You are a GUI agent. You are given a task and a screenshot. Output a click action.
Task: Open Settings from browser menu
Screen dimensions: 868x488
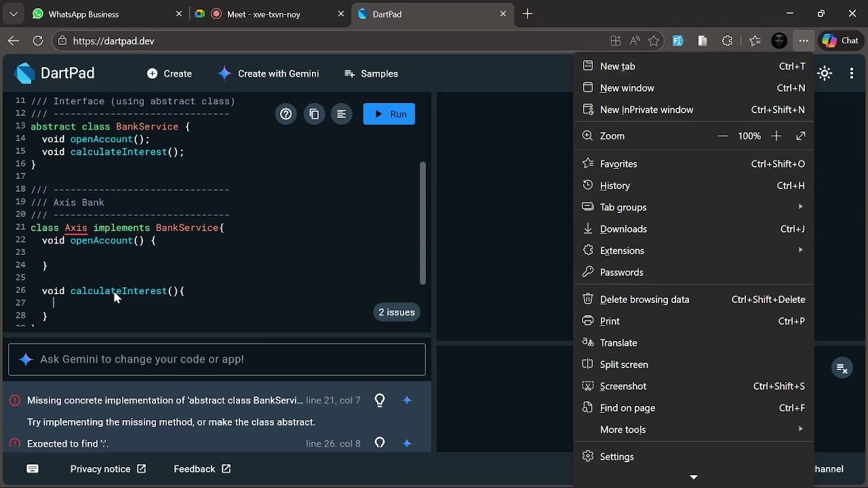[694, 457]
